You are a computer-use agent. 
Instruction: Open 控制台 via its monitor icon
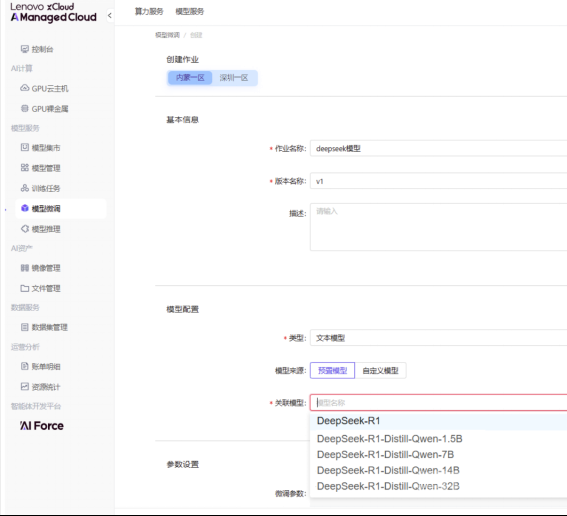pos(25,49)
